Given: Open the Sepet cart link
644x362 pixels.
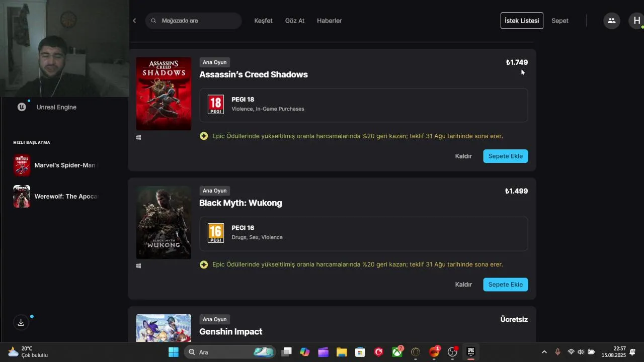Looking at the screenshot, I should (x=560, y=21).
